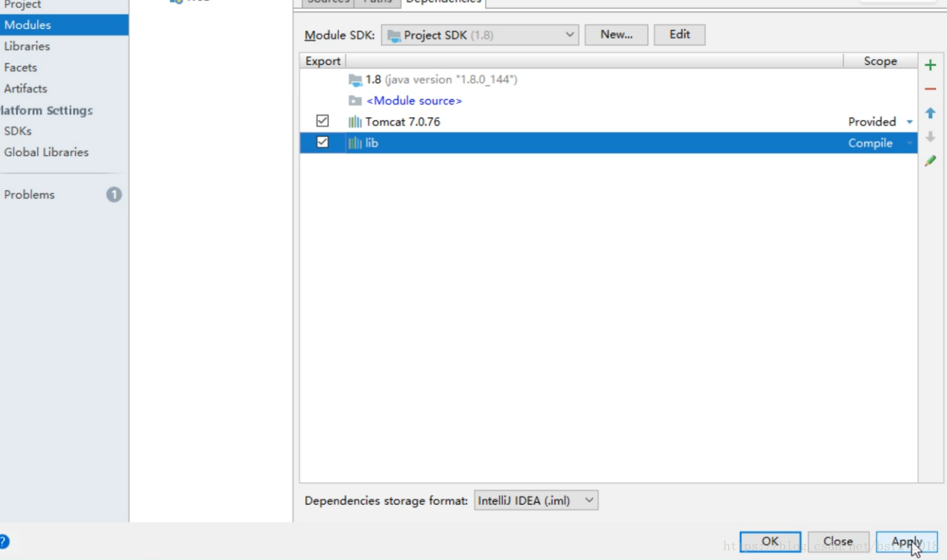This screenshot has height=560, width=947.
Task: Click the Problems count badge
Action: [x=114, y=195]
